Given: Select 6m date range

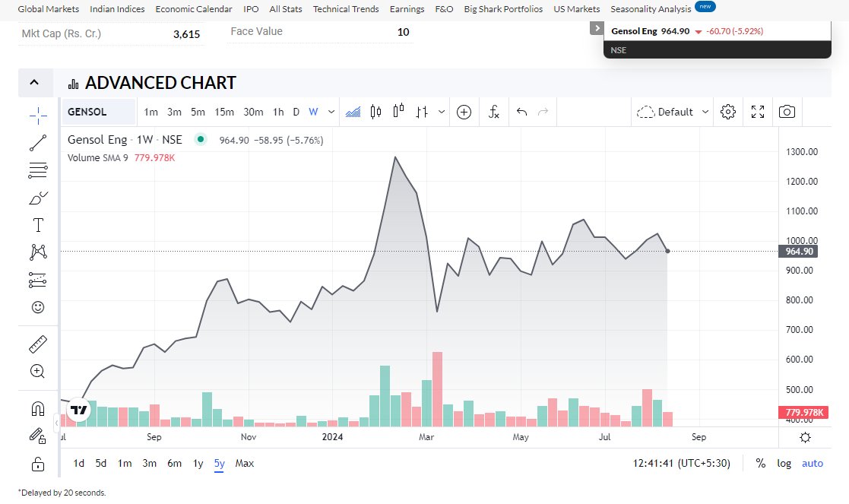Looking at the screenshot, I should click(x=174, y=464).
